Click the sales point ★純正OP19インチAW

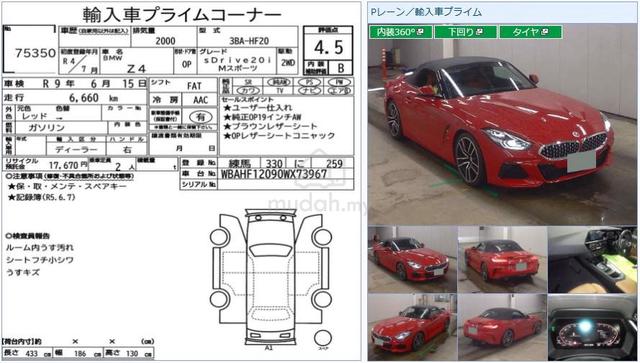click(263, 117)
